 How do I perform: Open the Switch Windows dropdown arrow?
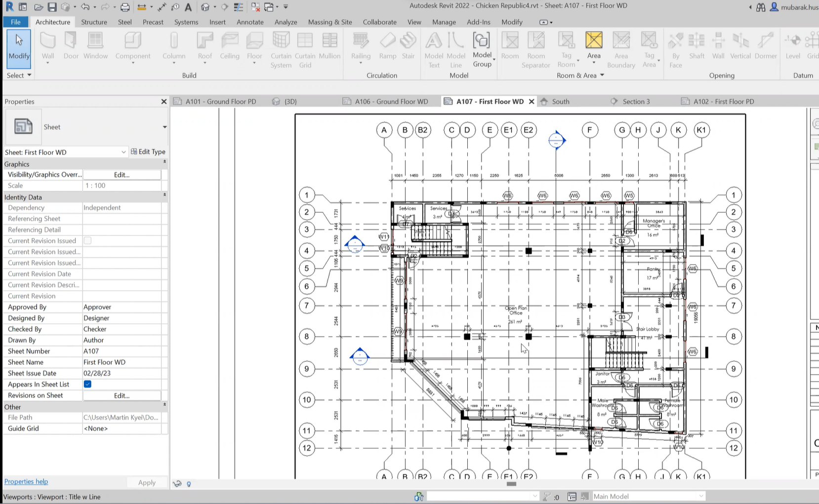click(277, 7)
